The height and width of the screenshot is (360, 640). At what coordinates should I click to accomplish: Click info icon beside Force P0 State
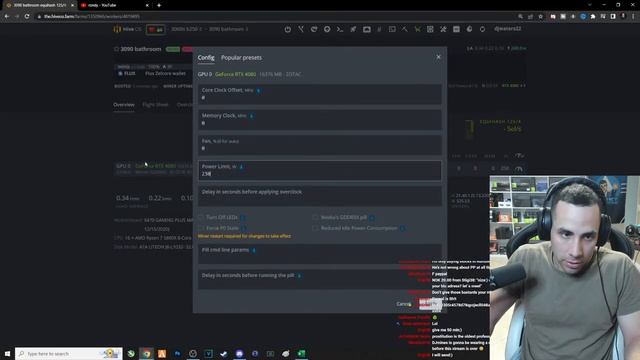[x=244, y=229]
